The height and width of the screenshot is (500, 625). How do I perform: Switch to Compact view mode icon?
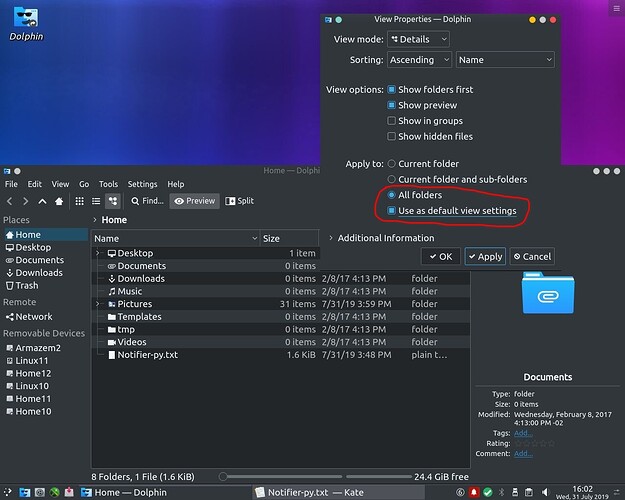(96, 201)
